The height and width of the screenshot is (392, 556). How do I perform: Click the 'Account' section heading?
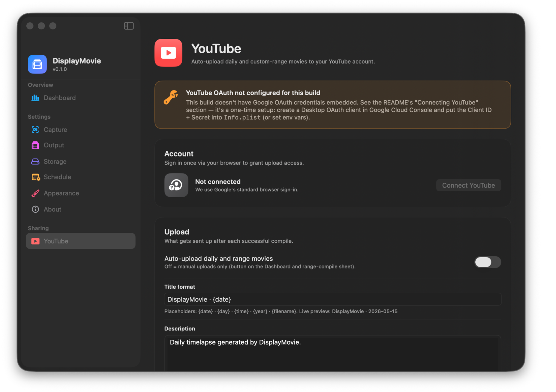tap(179, 154)
